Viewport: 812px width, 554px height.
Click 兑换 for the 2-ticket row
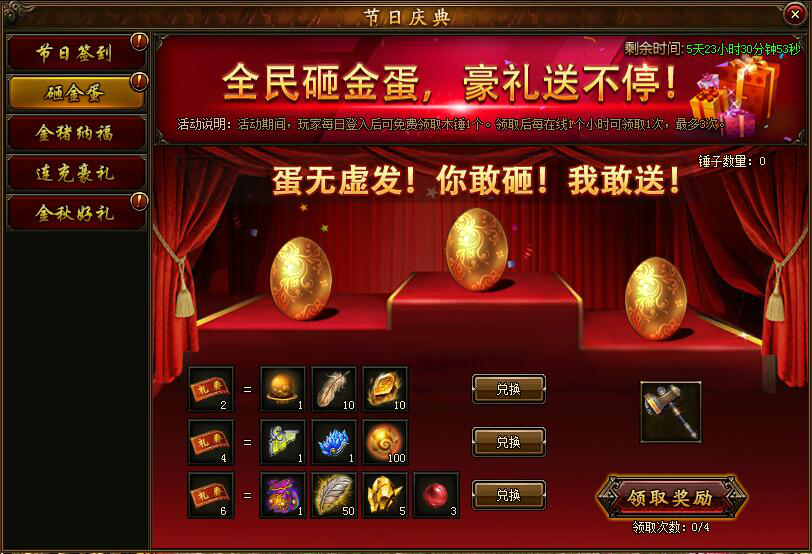(509, 389)
